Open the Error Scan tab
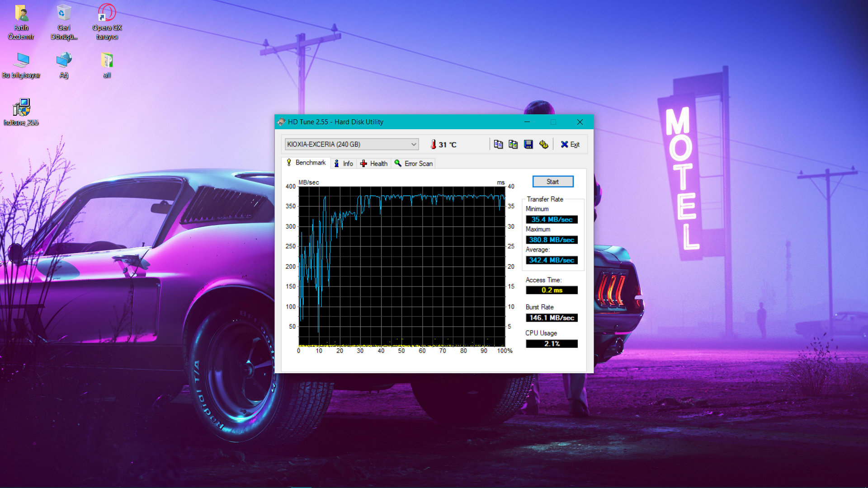The height and width of the screenshot is (488, 868). (414, 164)
